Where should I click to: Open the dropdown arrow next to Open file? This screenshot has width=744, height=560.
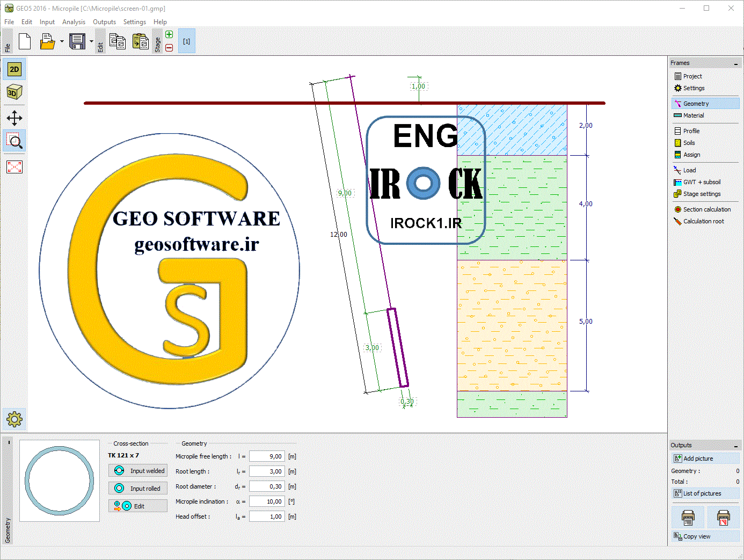[62, 41]
